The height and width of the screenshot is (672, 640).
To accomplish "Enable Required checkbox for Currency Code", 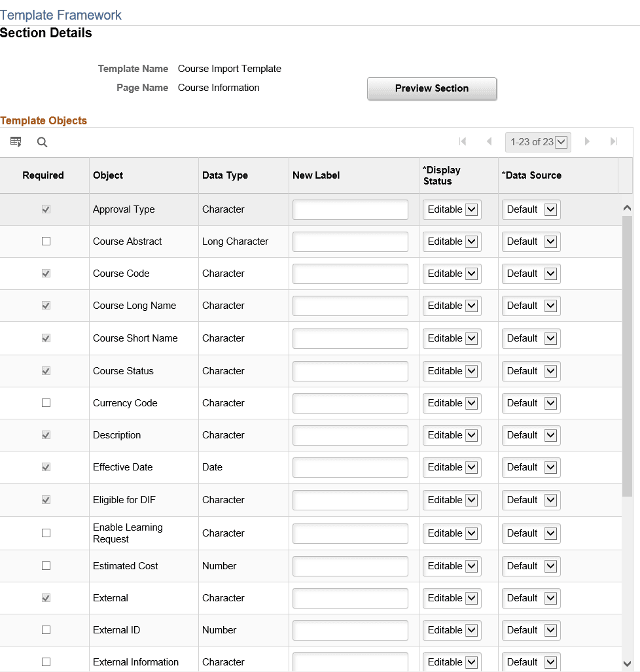I will pos(45,402).
